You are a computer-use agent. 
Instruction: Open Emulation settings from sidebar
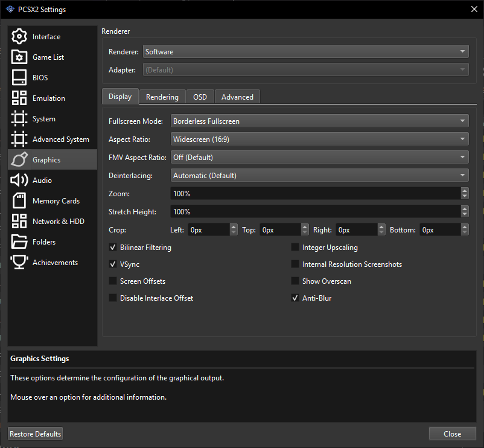point(18,98)
